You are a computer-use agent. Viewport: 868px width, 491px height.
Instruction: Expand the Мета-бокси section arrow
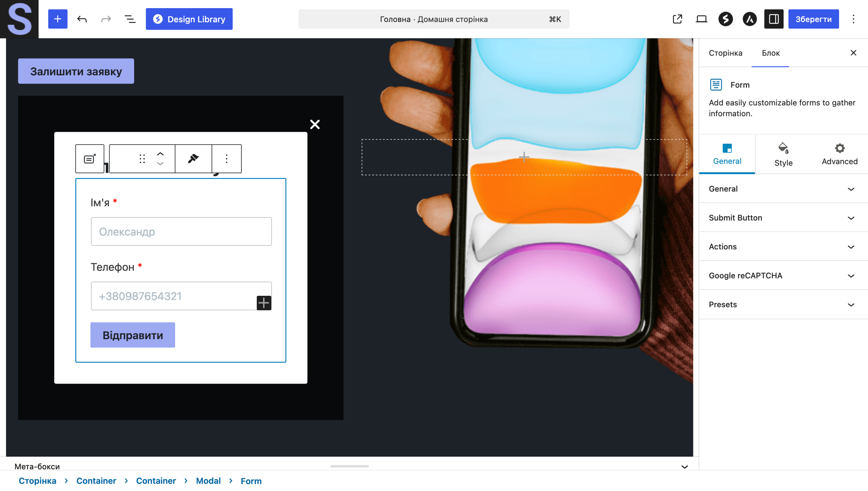coord(685,467)
